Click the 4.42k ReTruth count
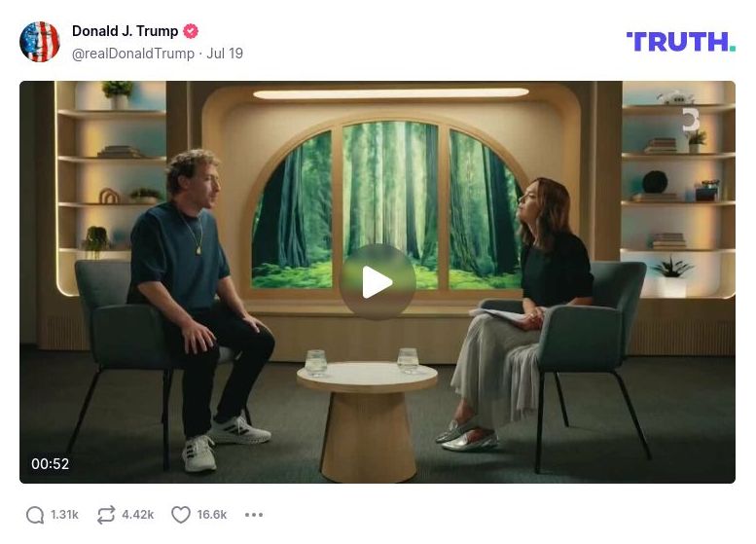 click(138, 515)
